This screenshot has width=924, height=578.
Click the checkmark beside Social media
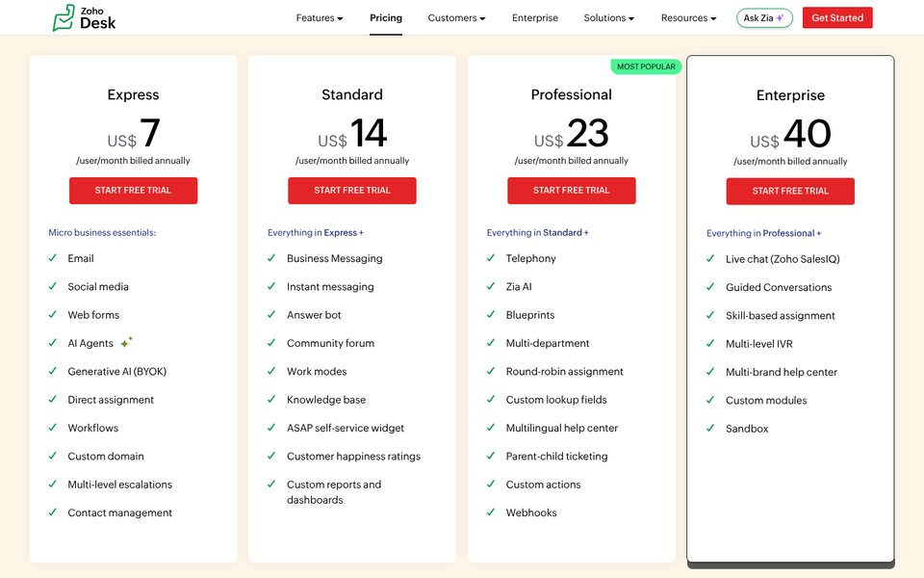pos(52,286)
